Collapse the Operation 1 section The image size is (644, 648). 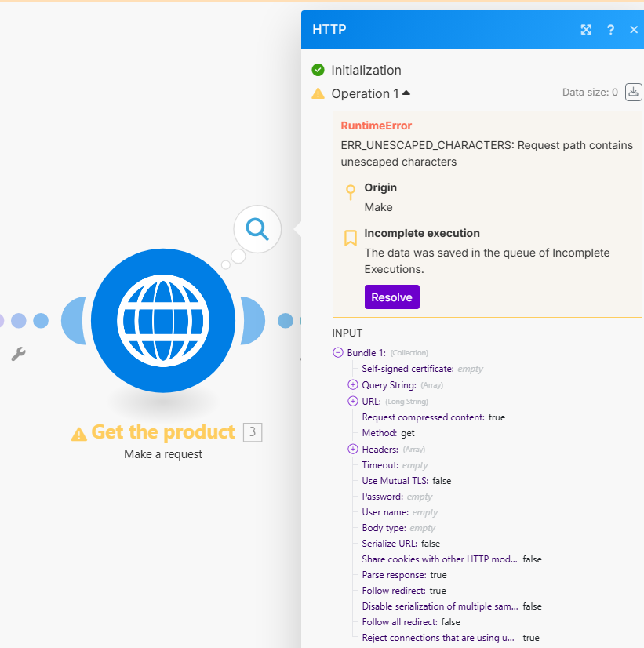pyautogui.click(x=406, y=93)
